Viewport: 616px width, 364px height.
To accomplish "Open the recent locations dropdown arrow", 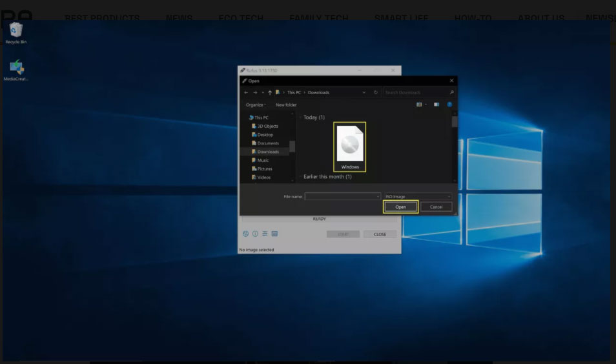I will pos(263,93).
